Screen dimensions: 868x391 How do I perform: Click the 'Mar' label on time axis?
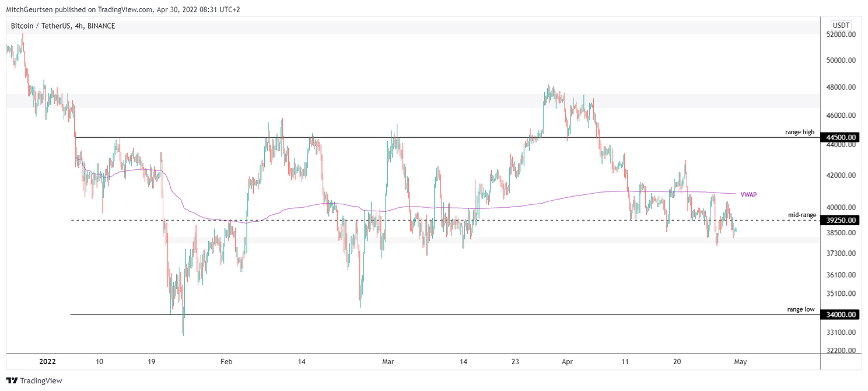388,362
